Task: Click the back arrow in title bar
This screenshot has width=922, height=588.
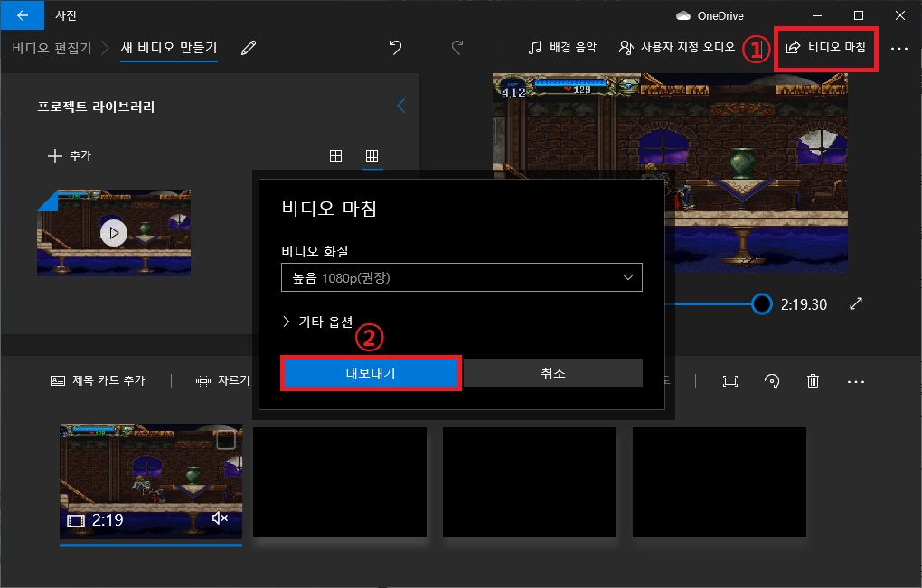Action: 23,15
